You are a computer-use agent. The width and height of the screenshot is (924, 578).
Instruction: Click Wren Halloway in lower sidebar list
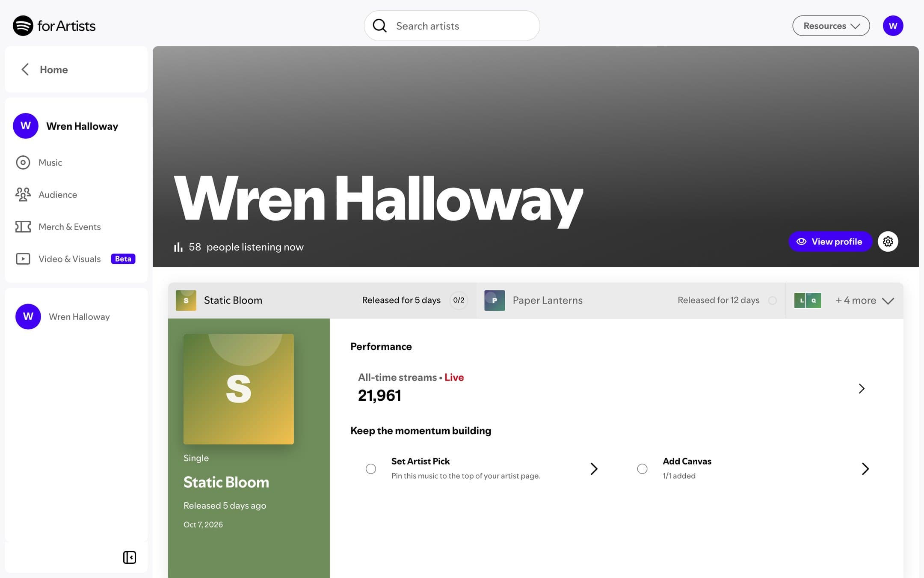click(x=76, y=316)
